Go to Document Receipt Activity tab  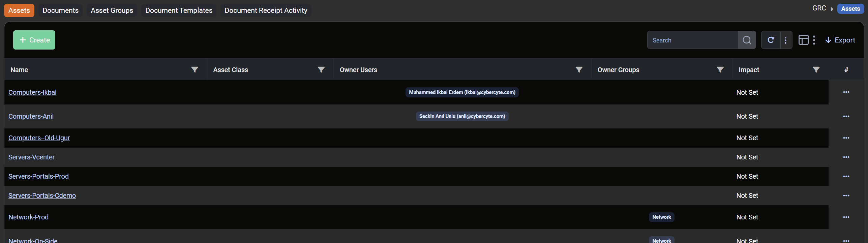pyautogui.click(x=266, y=10)
